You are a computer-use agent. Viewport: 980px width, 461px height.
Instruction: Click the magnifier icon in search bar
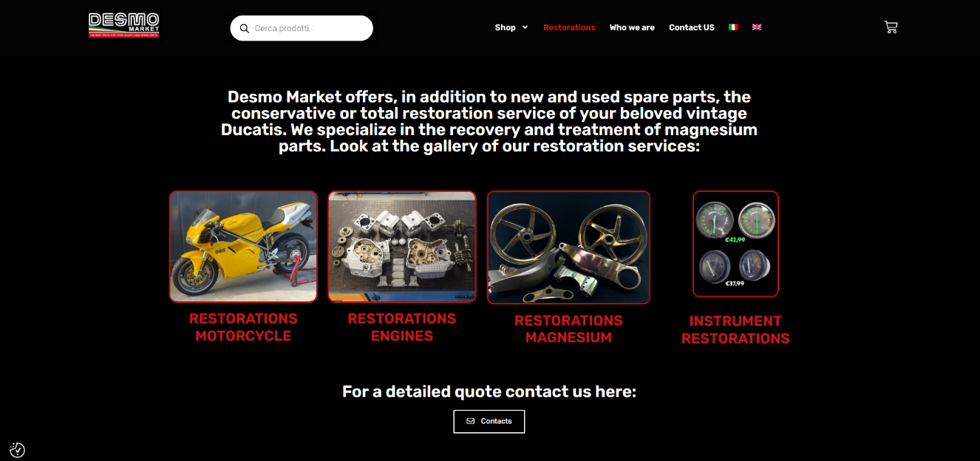(245, 29)
